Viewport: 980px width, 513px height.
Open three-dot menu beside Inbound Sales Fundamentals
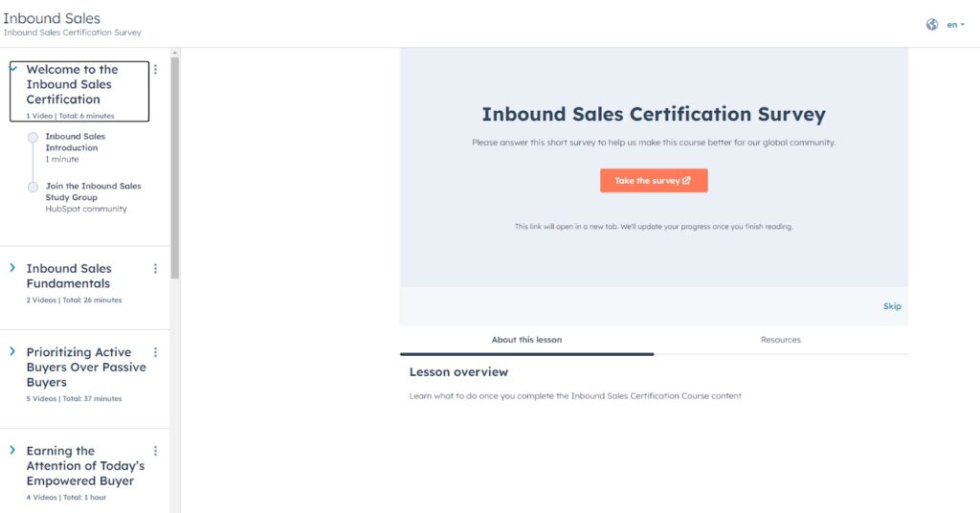pos(156,269)
